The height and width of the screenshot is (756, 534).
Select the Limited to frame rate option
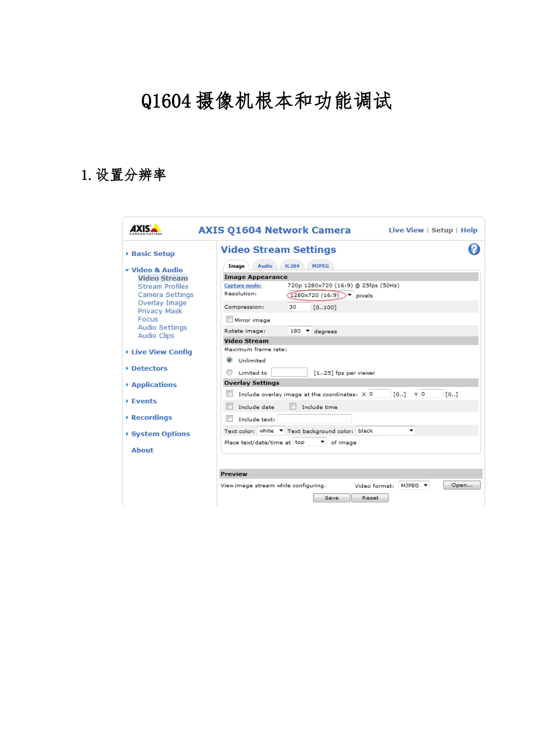(229, 372)
